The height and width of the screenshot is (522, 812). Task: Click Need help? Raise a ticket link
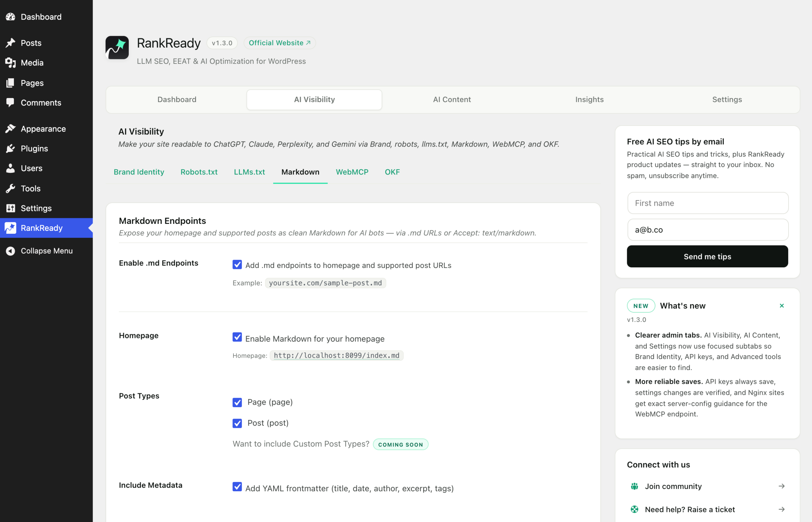(x=707, y=509)
